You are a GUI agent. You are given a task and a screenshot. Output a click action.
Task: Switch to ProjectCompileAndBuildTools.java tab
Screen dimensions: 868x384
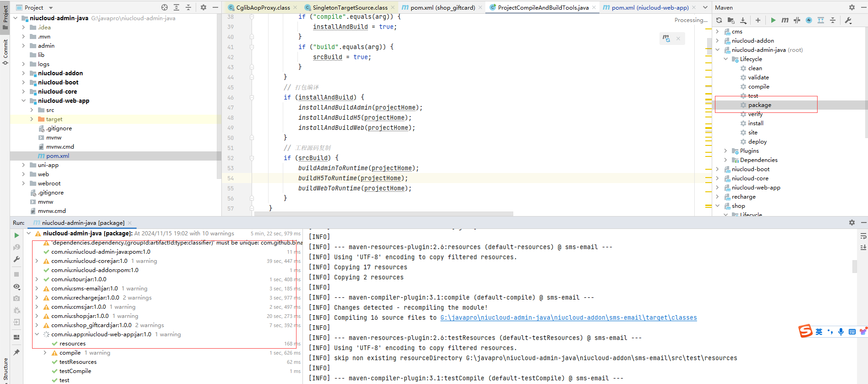[x=543, y=8]
